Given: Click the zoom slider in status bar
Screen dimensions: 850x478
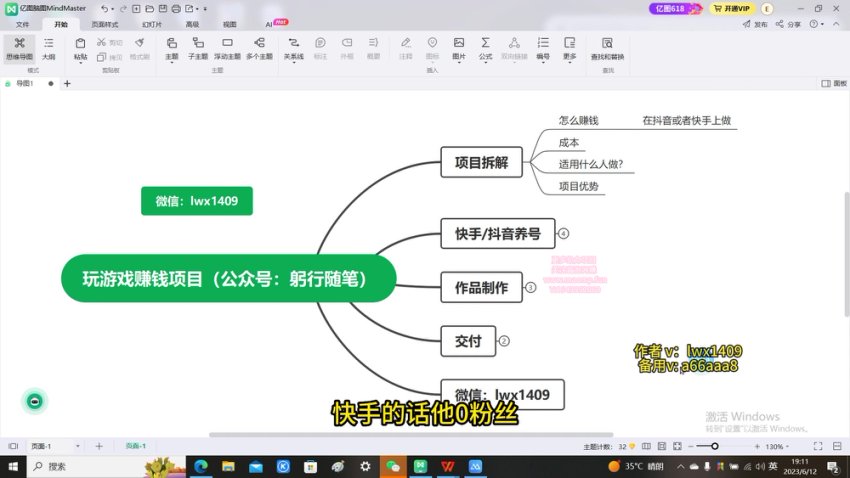Looking at the screenshot, I should point(714,446).
